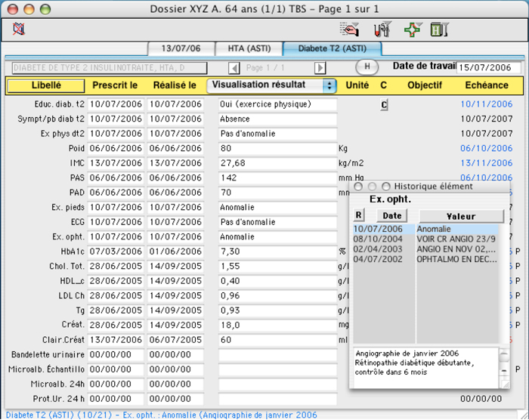Viewport: 529px width, 420px height.
Task: Select history row OPHTALMO EN DEC...
Action: click(x=425, y=259)
